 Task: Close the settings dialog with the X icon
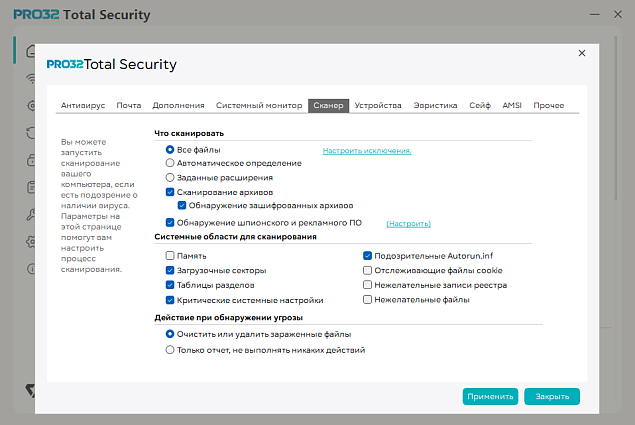pos(582,53)
